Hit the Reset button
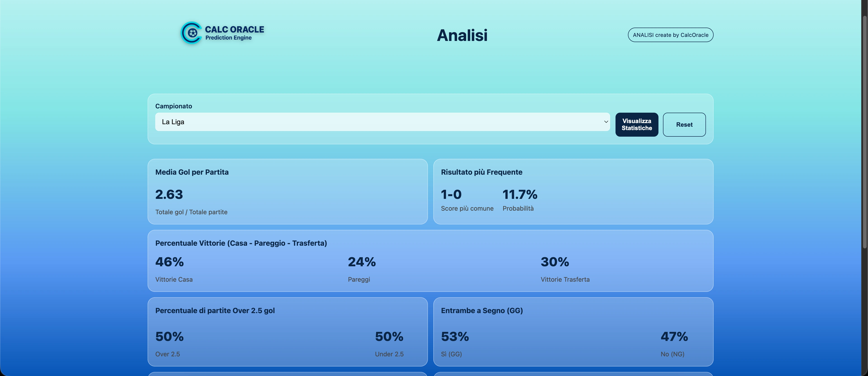This screenshot has height=376, width=868. point(684,125)
